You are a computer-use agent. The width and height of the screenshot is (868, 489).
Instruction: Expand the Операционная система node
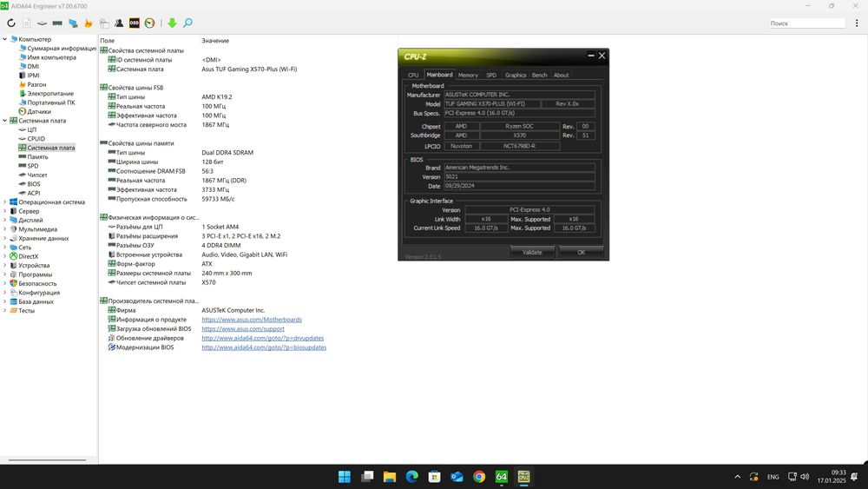tap(5, 202)
